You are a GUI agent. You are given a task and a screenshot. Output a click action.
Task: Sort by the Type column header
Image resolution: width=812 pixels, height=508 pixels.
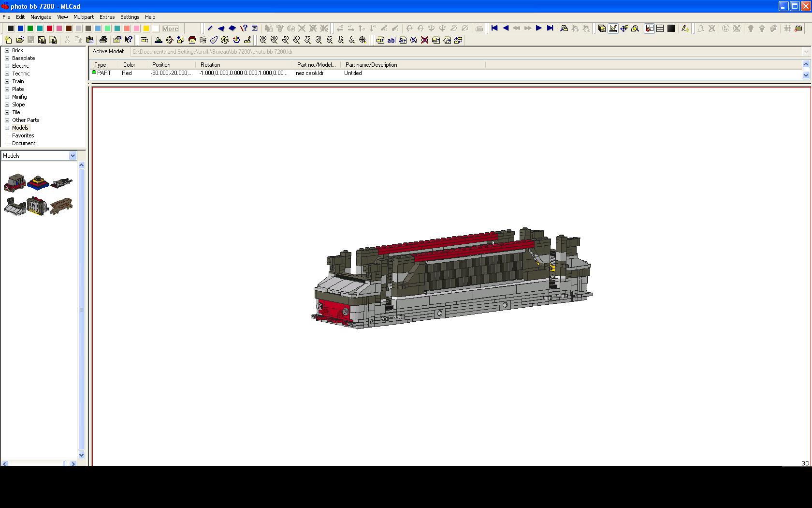click(104, 65)
